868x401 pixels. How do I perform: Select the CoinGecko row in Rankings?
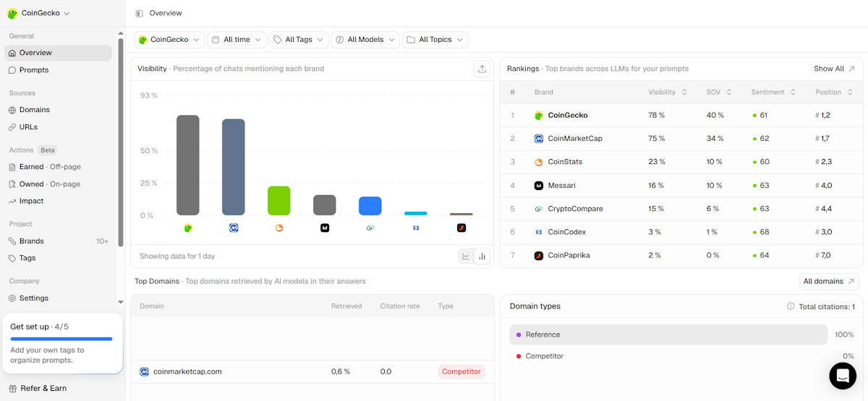[x=681, y=116]
